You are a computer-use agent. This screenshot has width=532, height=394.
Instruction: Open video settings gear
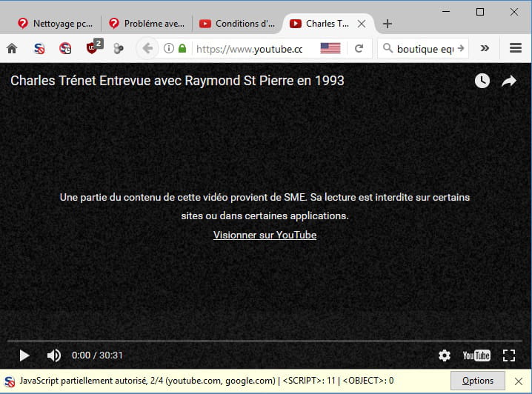(x=444, y=355)
